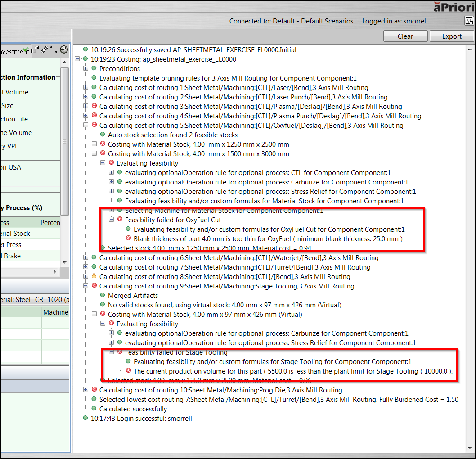Click red error icon on routing 3 row
Screen dimensions: 476x459
(94, 106)
